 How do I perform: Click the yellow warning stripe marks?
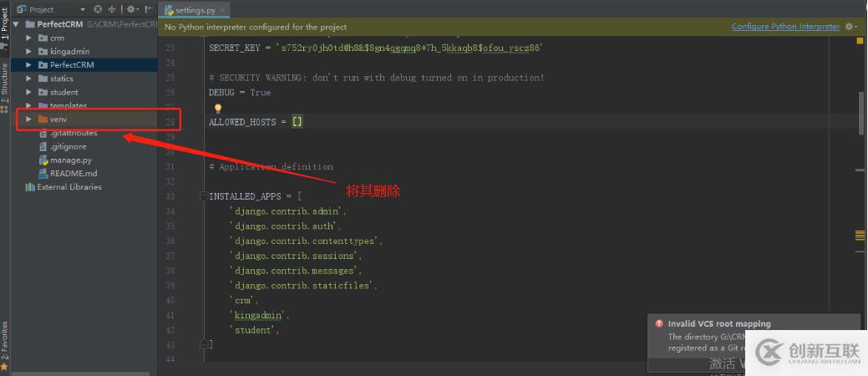pyautogui.click(x=860, y=236)
